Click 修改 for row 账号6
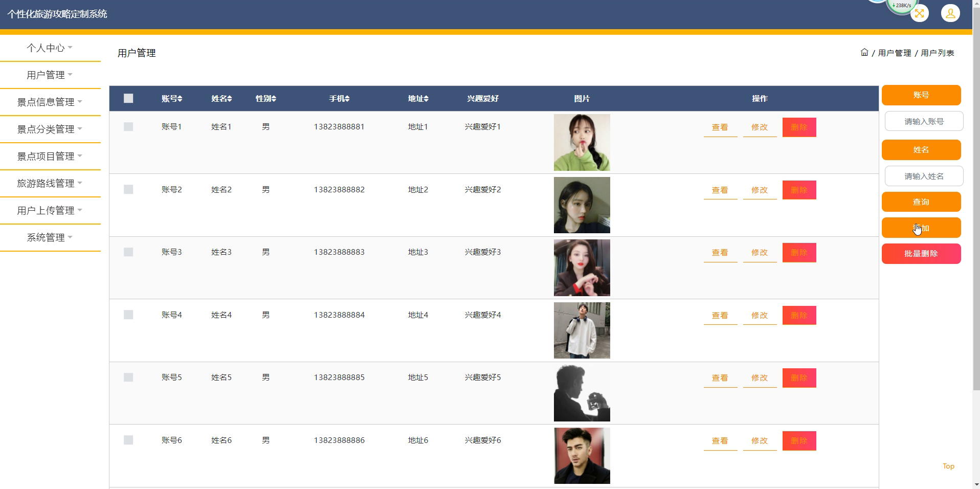Viewport: 980px width, 489px height. point(760,441)
